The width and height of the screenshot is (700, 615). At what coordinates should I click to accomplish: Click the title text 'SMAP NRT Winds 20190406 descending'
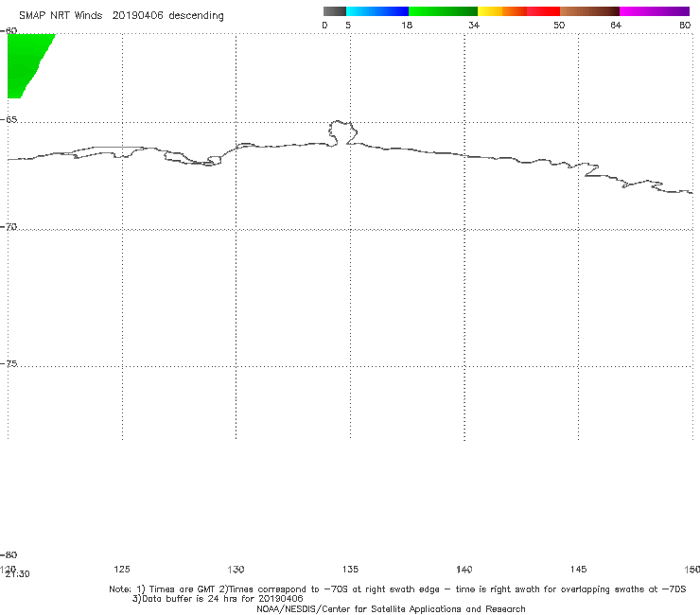click(121, 15)
